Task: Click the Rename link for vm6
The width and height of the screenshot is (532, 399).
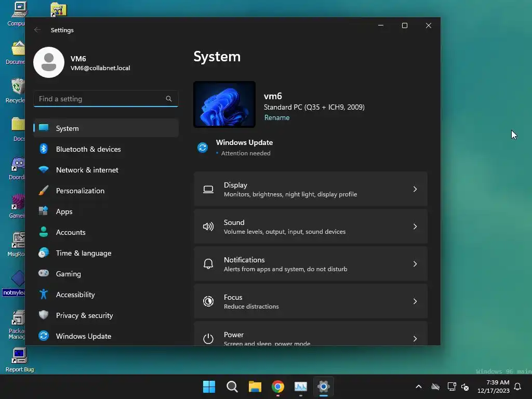Action: coord(277,117)
